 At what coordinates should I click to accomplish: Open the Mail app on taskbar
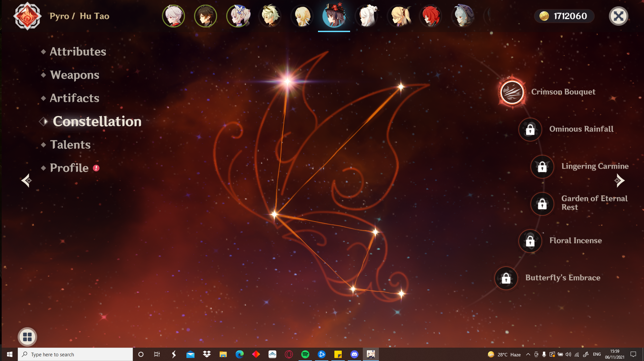(x=190, y=354)
